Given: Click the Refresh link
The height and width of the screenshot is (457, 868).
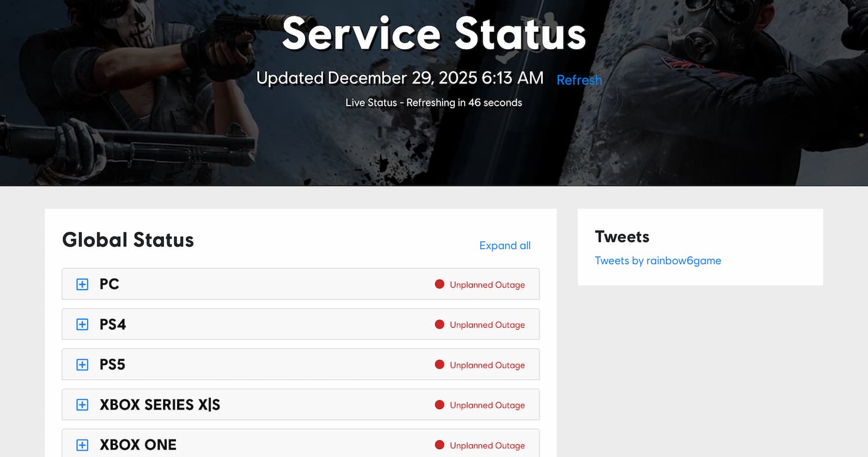Looking at the screenshot, I should click(579, 80).
